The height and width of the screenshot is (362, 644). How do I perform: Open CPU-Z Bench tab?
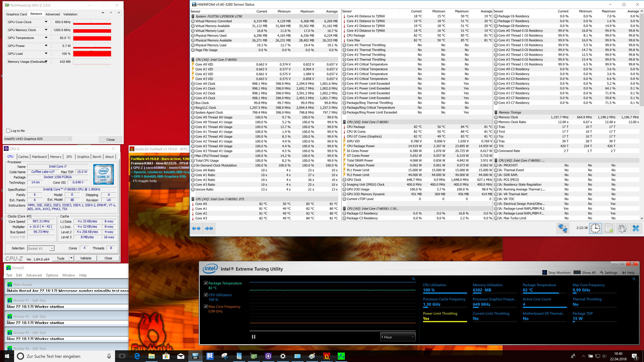tap(97, 157)
